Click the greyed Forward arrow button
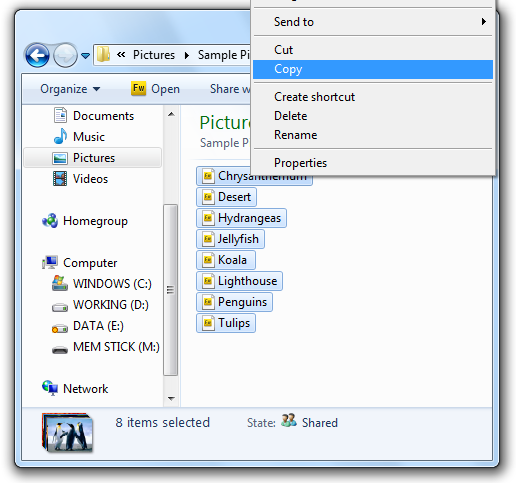Viewport: 516px width, 483px height. tap(65, 55)
